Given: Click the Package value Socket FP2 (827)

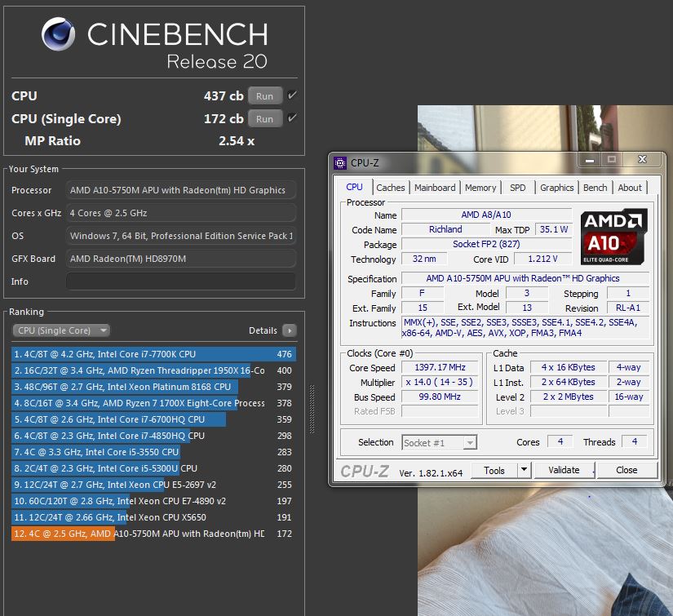Looking at the screenshot, I should [x=486, y=244].
